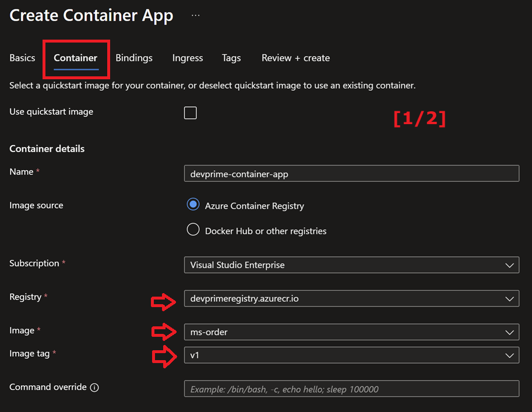Switch to the Tags tab
The width and height of the screenshot is (532, 412).
pyautogui.click(x=231, y=58)
